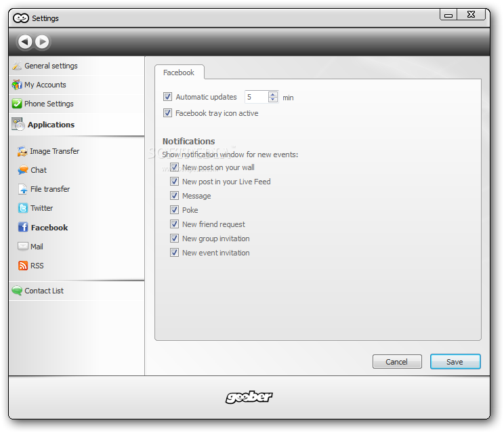This screenshot has height=433, width=504.
Task: Uncheck the Message notification checkbox
Action: click(174, 195)
